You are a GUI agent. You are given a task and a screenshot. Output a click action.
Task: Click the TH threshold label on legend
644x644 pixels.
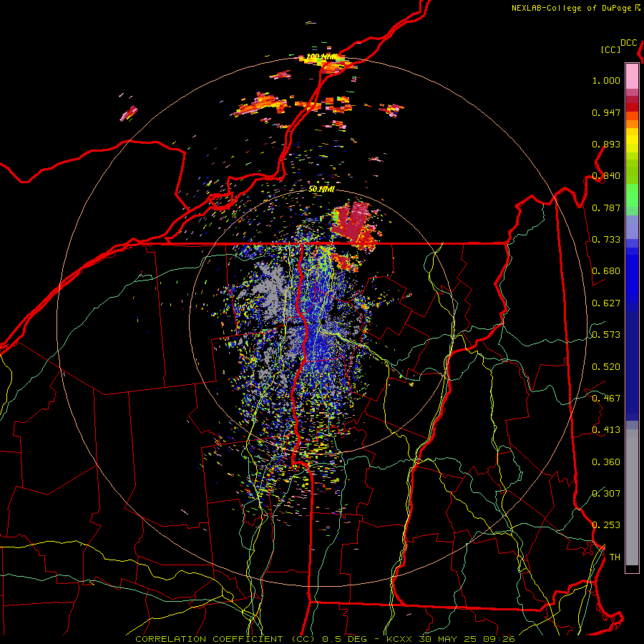pyautogui.click(x=615, y=557)
